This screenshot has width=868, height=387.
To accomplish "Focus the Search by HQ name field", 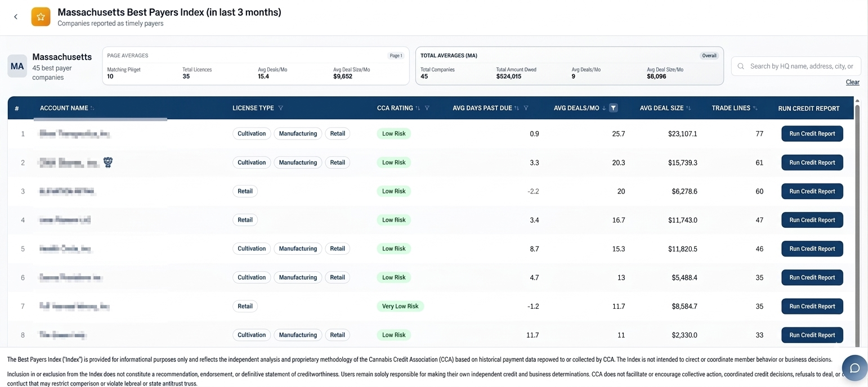I will point(796,66).
